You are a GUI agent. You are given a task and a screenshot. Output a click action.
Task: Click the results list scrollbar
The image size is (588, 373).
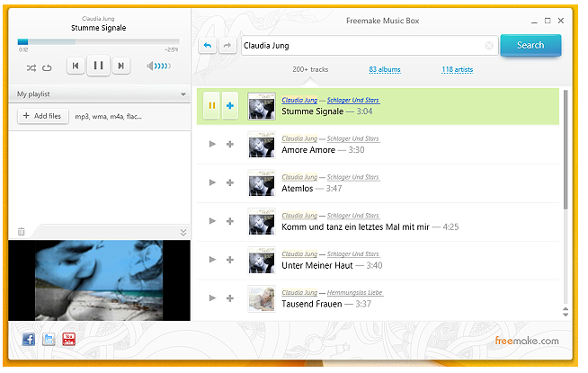click(566, 149)
